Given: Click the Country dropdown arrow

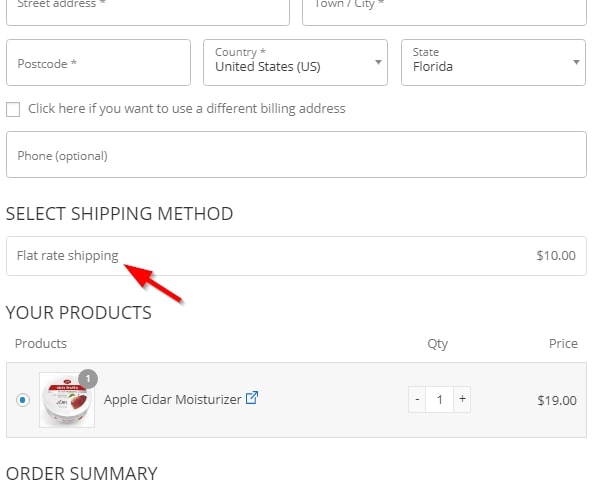Looking at the screenshot, I should coord(378,62).
